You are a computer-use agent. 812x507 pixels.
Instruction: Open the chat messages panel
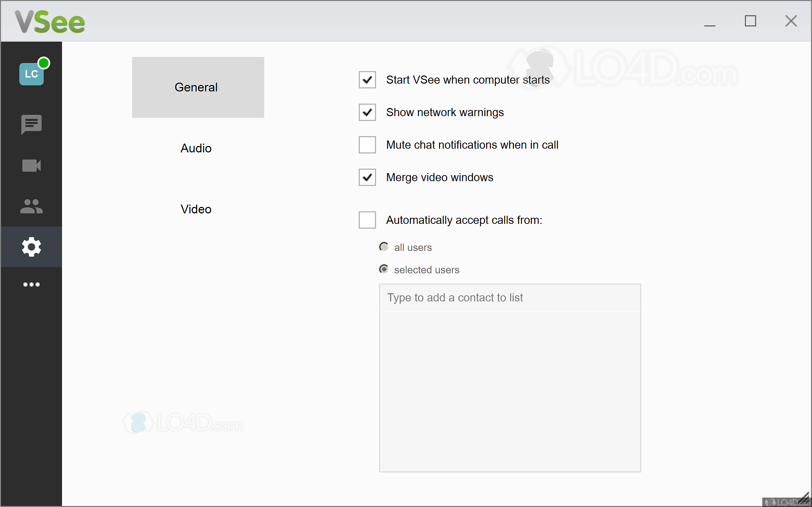pyautogui.click(x=31, y=124)
